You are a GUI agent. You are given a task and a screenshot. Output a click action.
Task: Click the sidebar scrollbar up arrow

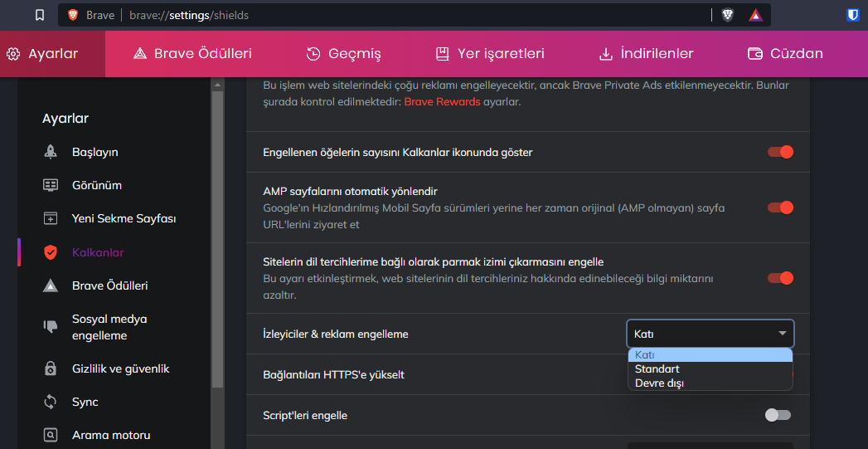click(x=217, y=85)
